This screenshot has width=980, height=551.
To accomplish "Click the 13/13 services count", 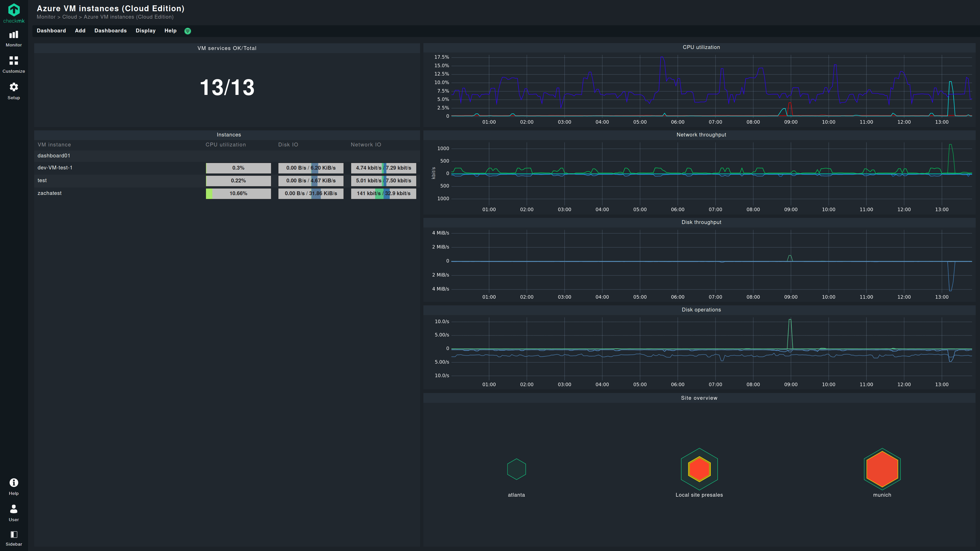I will [227, 87].
